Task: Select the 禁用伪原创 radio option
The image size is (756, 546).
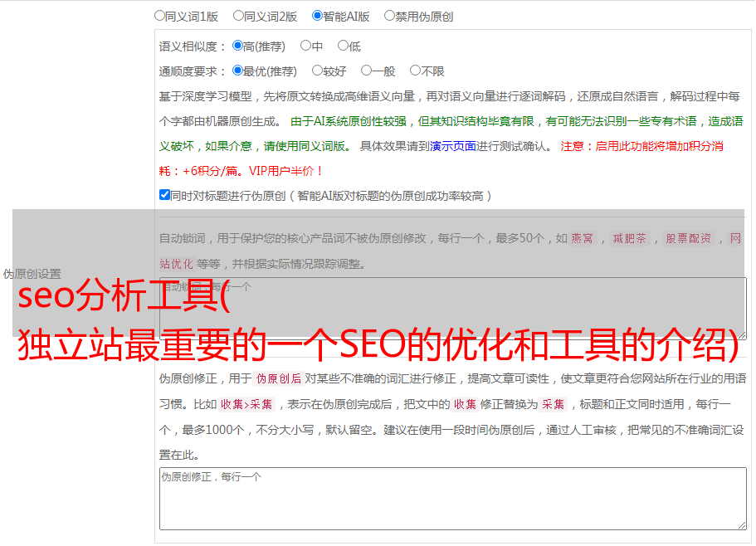Action: pos(389,16)
